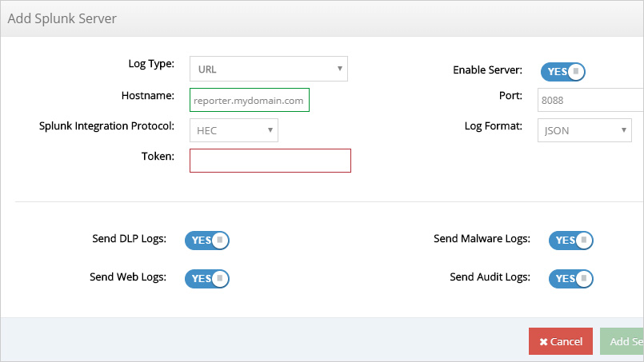Open the Splunk Integration Protocol dropdown
The image size is (644, 362).
234,130
